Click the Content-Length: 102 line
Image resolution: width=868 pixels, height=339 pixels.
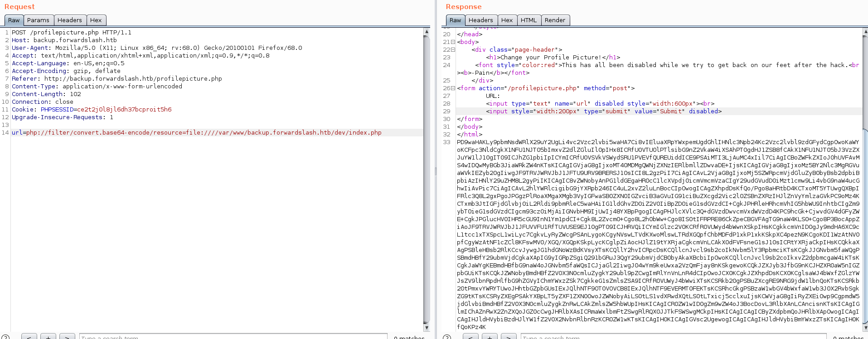(x=46, y=94)
